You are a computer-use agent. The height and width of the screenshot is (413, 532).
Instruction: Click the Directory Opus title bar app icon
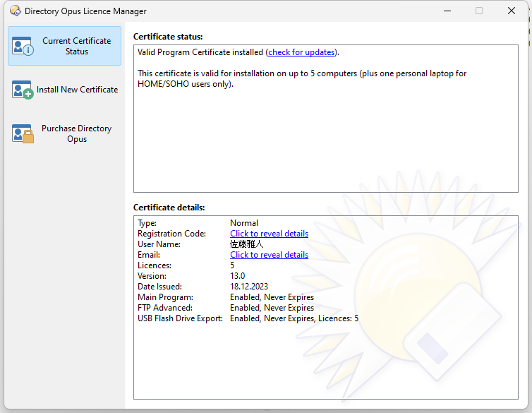(x=16, y=11)
